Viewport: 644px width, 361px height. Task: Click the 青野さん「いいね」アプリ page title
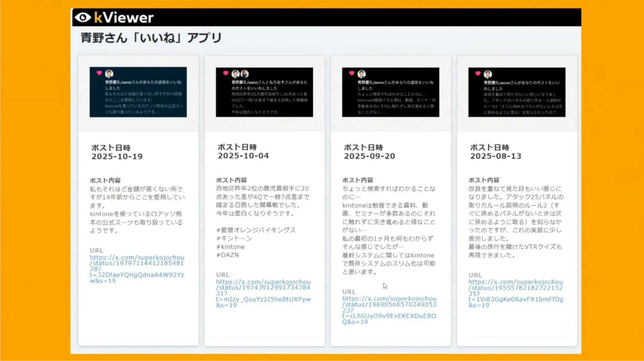(x=151, y=38)
